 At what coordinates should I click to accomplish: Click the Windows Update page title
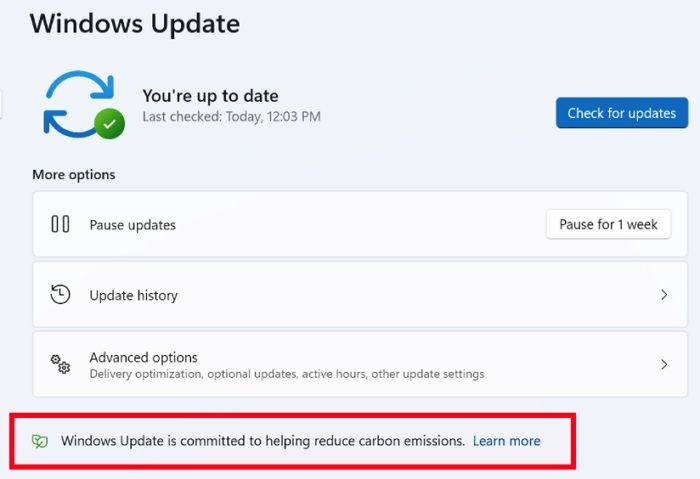(135, 23)
